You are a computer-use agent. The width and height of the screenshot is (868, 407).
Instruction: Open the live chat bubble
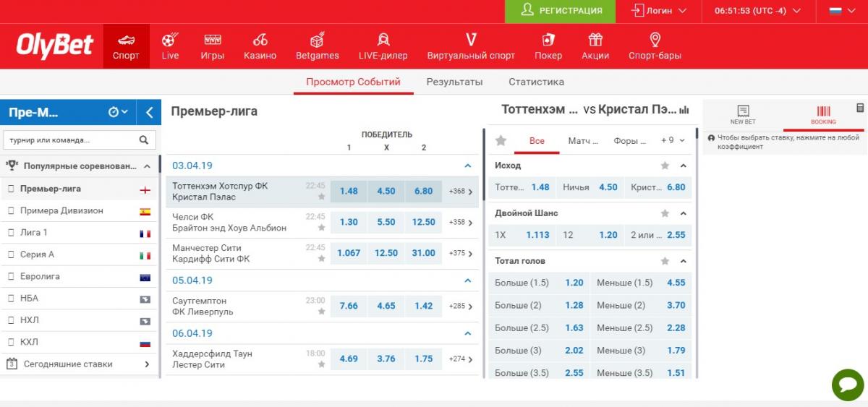pos(848,385)
